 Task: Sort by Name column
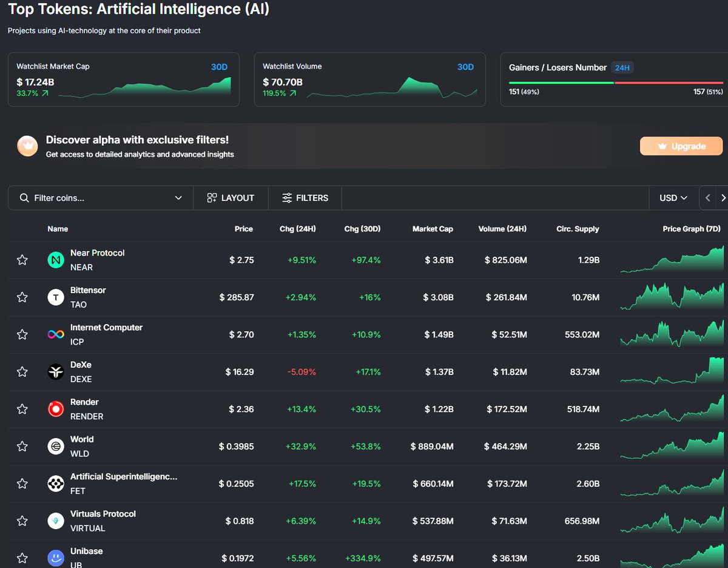tap(58, 229)
